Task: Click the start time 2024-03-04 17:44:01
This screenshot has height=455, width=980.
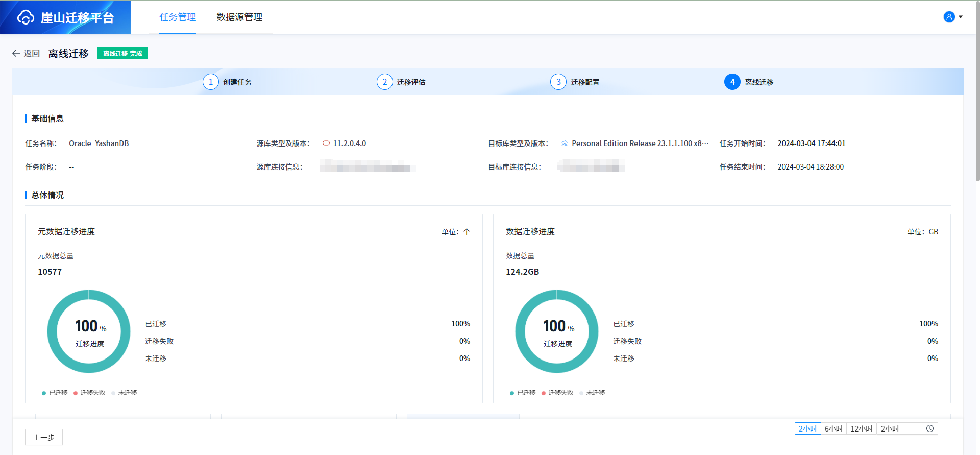Action: [x=812, y=143]
